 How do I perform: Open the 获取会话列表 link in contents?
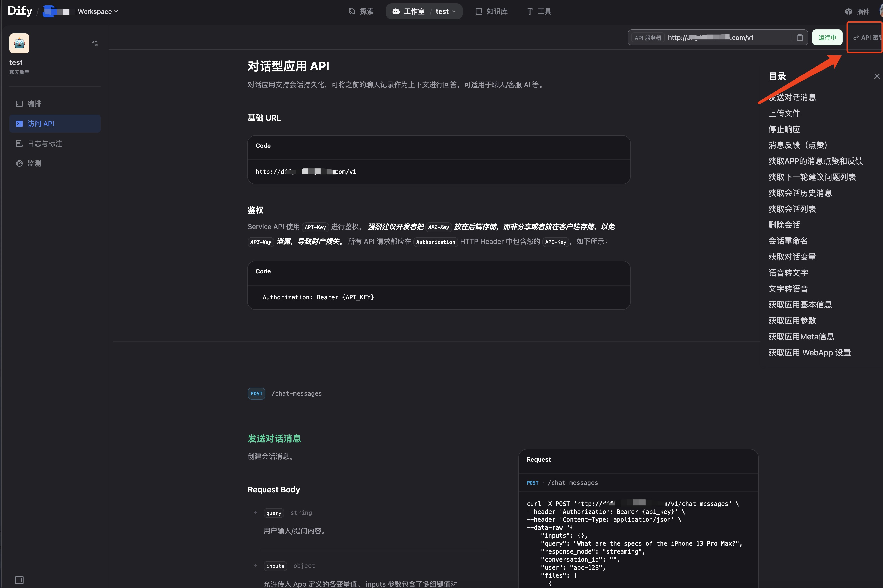pos(792,209)
